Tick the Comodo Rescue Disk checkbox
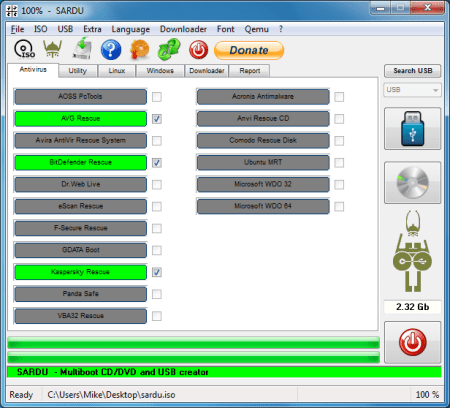450x408 pixels. 339,141
